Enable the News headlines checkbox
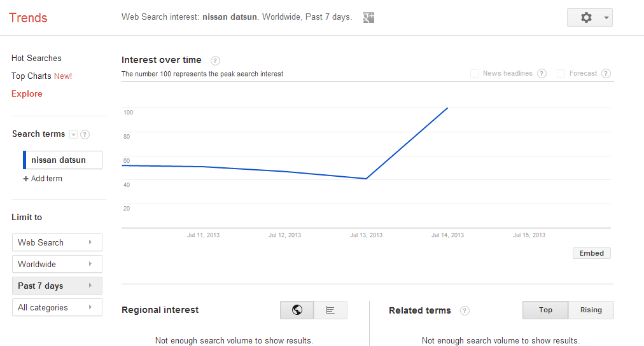The width and height of the screenshot is (644, 346). (474, 74)
